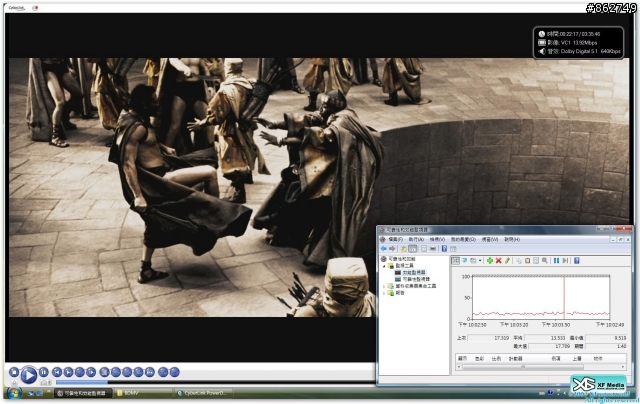Click the Show Desktop quick launch icon
The width and height of the screenshot is (640, 404).
point(31,393)
